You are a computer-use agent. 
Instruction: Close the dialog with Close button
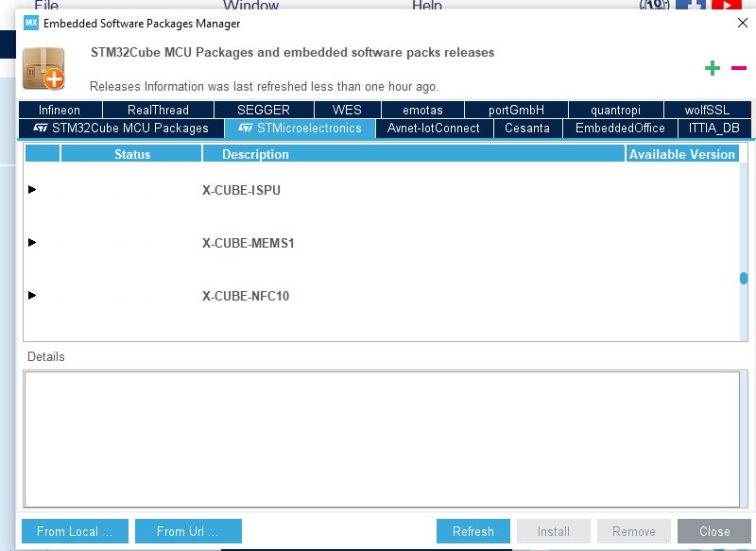point(714,531)
